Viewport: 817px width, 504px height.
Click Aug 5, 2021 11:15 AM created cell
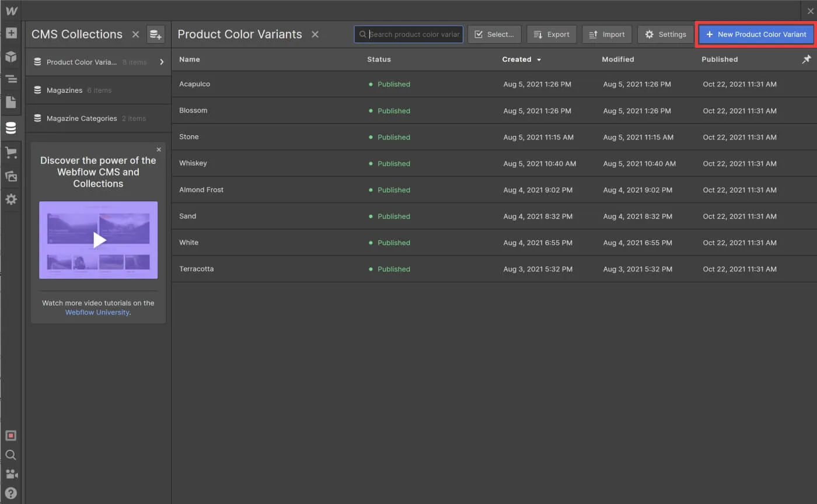(539, 138)
